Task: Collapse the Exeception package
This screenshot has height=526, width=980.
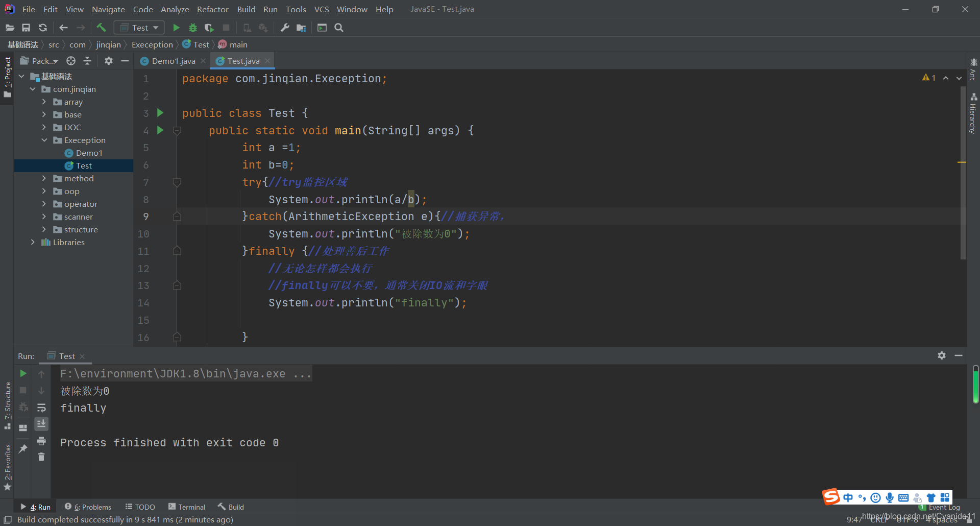Action: [44, 140]
